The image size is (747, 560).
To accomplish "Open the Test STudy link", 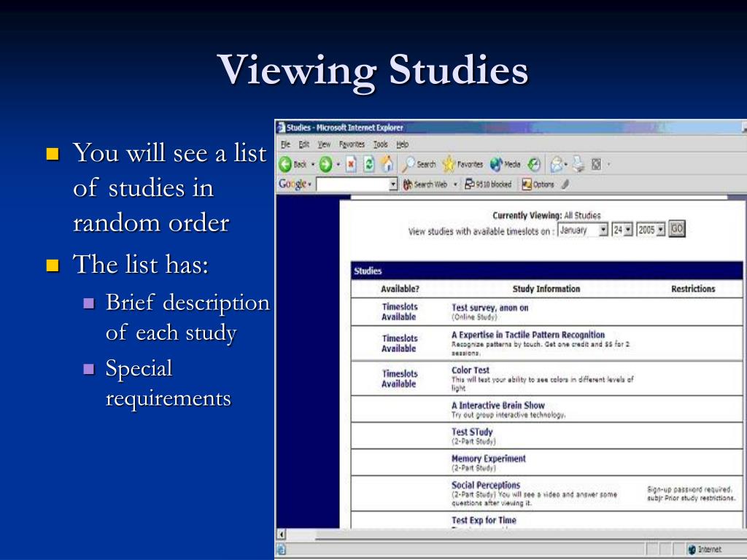I will pos(472,432).
